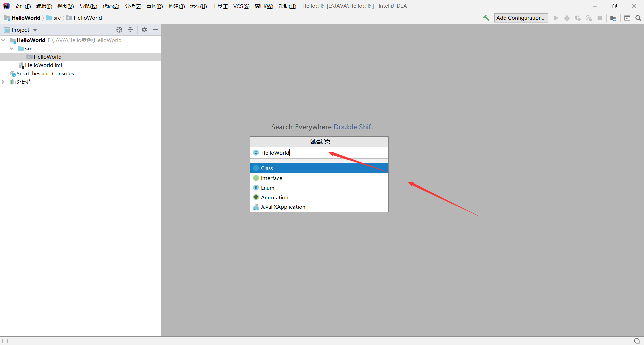Click the tool windows toggle in status bar
The width and height of the screenshot is (644, 345).
(5, 341)
